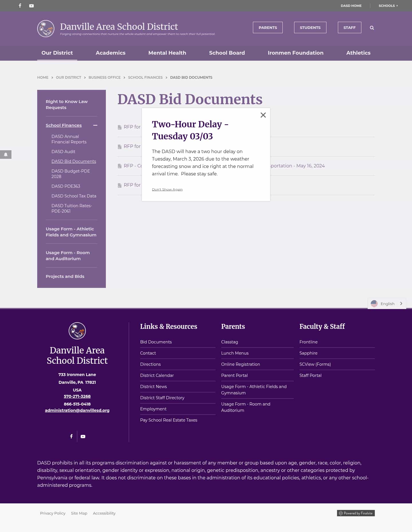Open Projects and Bids

[65, 276]
